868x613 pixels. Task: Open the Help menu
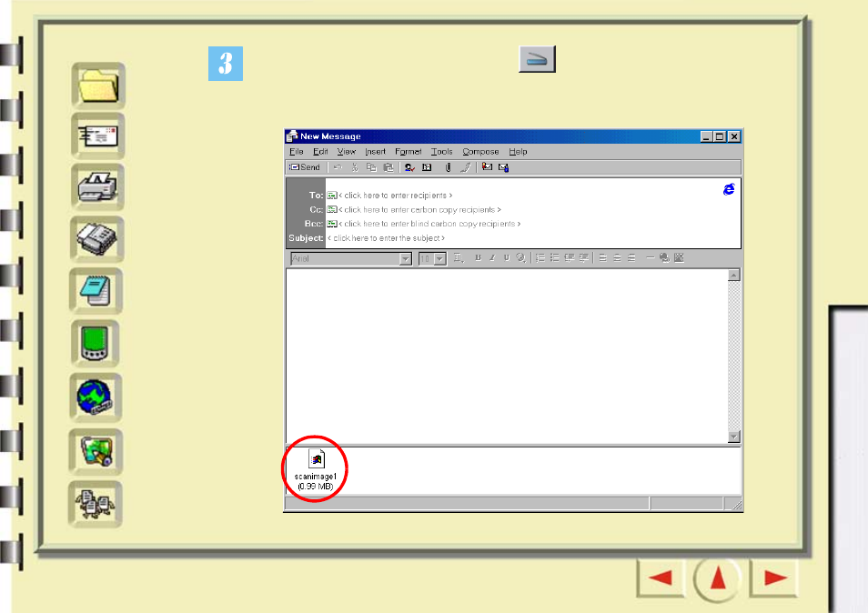518,152
